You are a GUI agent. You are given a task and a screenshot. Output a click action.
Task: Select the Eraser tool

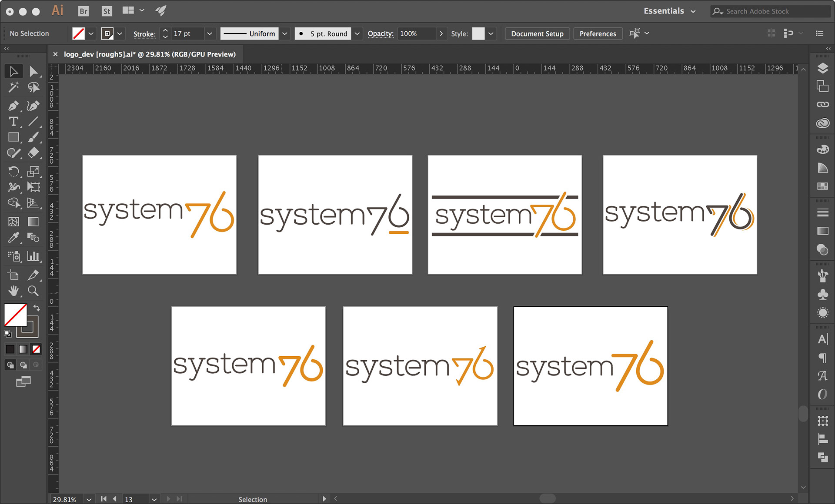33,153
